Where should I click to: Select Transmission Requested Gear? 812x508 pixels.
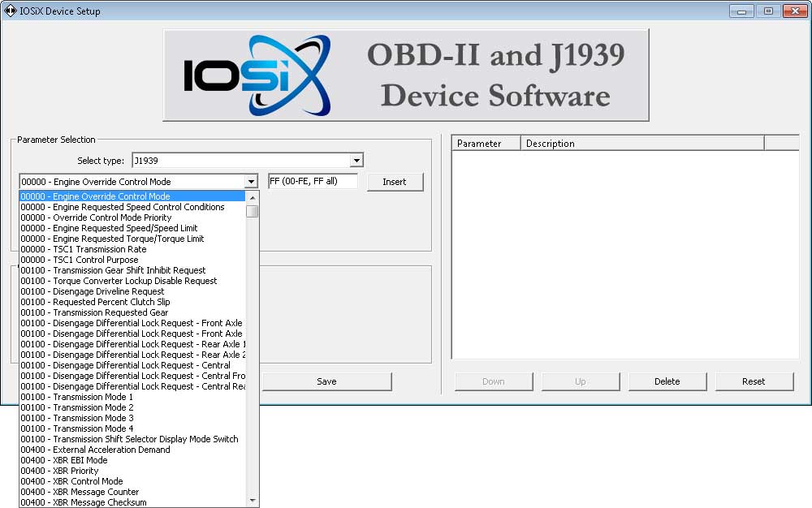(x=132, y=312)
